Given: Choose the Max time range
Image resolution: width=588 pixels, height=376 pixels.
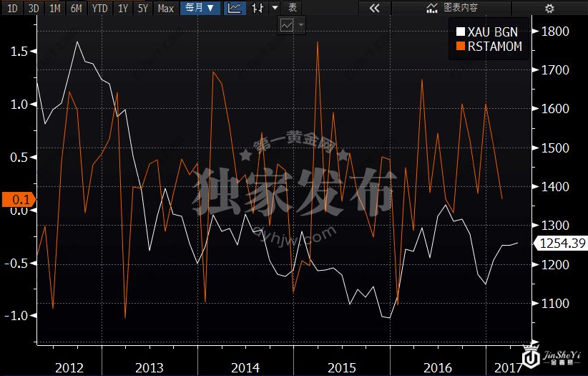Looking at the screenshot, I should pyautogui.click(x=165, y=9).
